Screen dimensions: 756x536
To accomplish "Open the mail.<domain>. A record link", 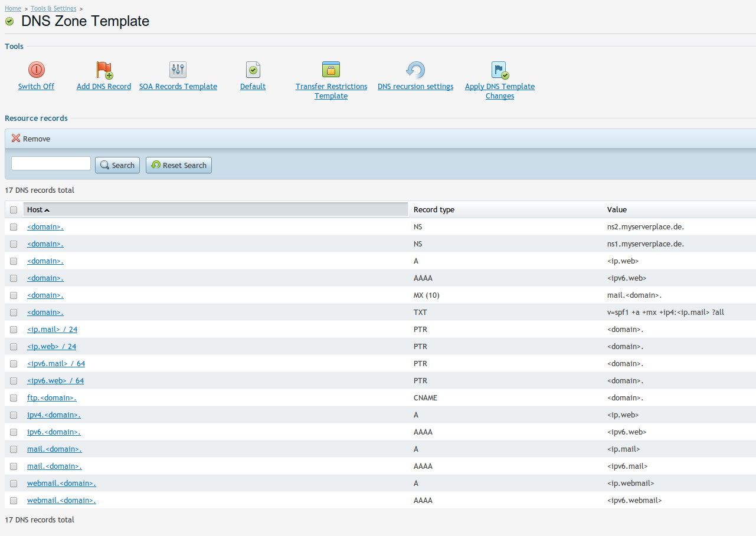I will point(54,449).
